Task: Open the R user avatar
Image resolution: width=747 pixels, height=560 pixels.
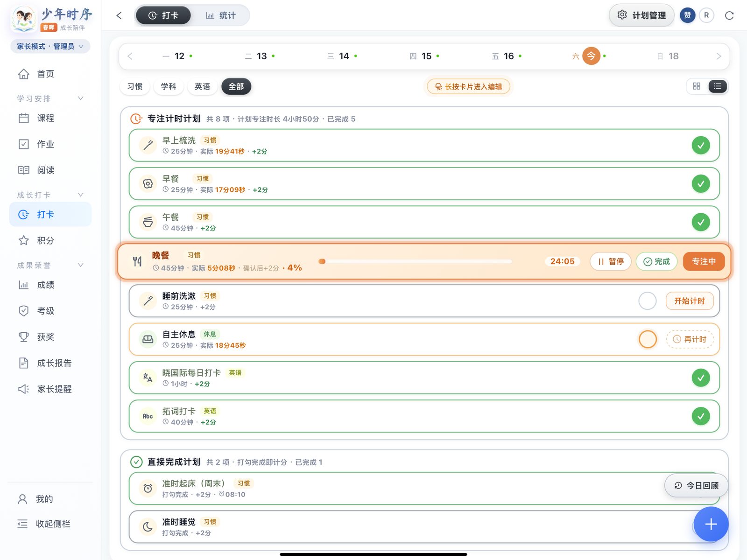Action: point(706,15)
